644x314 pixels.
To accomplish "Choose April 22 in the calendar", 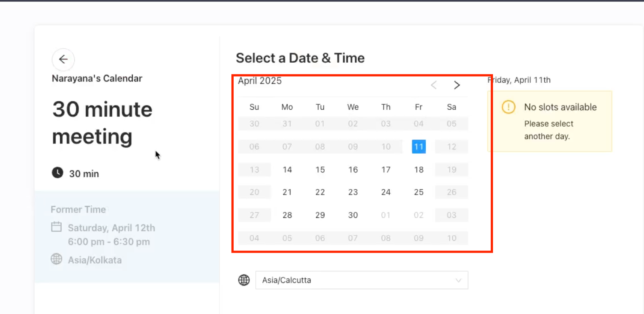I will point(320,192).
